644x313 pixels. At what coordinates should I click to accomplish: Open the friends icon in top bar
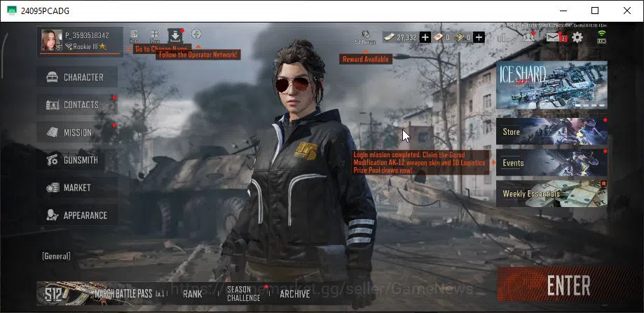click(528, 37)
